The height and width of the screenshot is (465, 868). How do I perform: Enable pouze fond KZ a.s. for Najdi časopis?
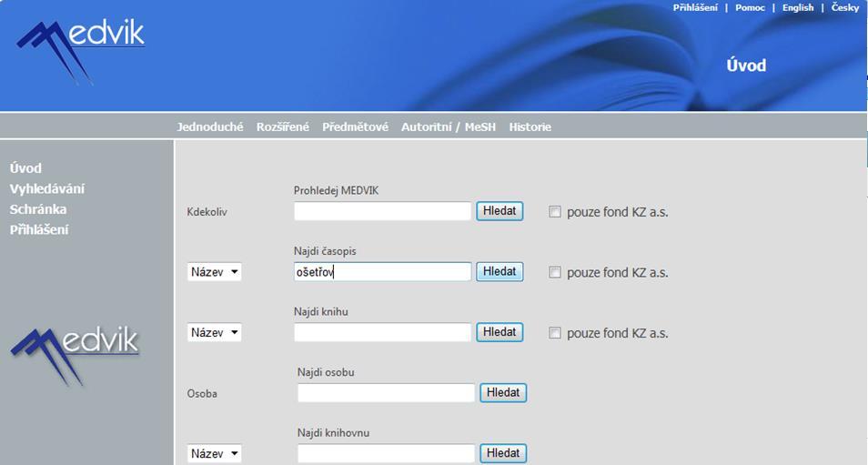coord(555,272)
